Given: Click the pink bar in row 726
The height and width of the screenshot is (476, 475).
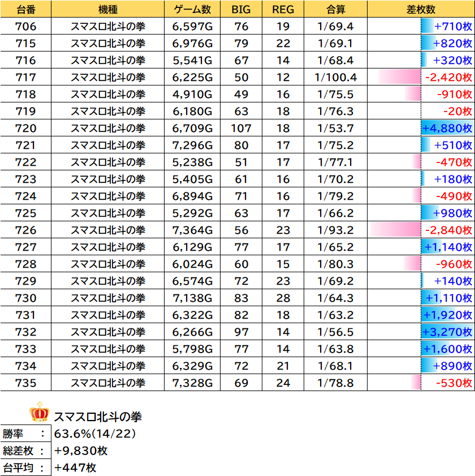Looking at the screenshot, I should pos(395,229).
